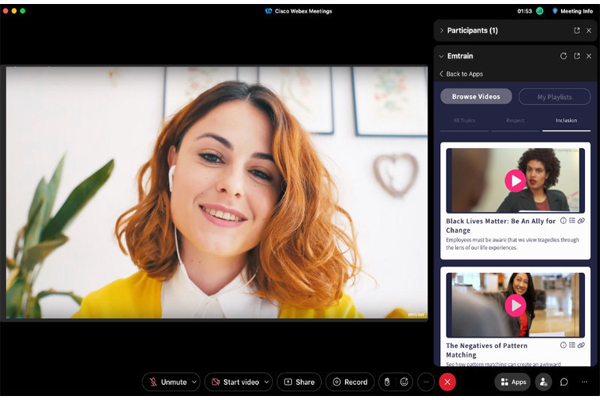Click the main participant video
Image resolution: width=600 pixels, height=400 pixels.
coord(216,193)
